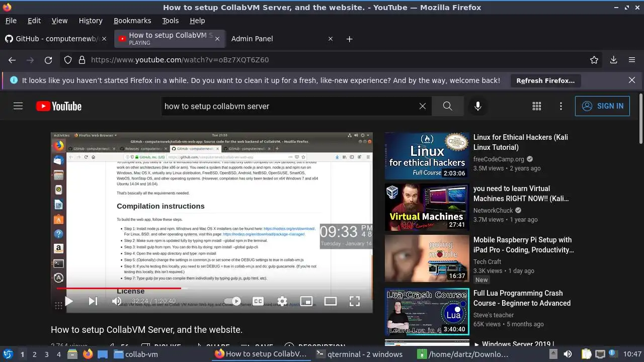Screen dimensions: 644x362
Task: Open the taskbar file manager launcher
Action: tap(73, 354)
